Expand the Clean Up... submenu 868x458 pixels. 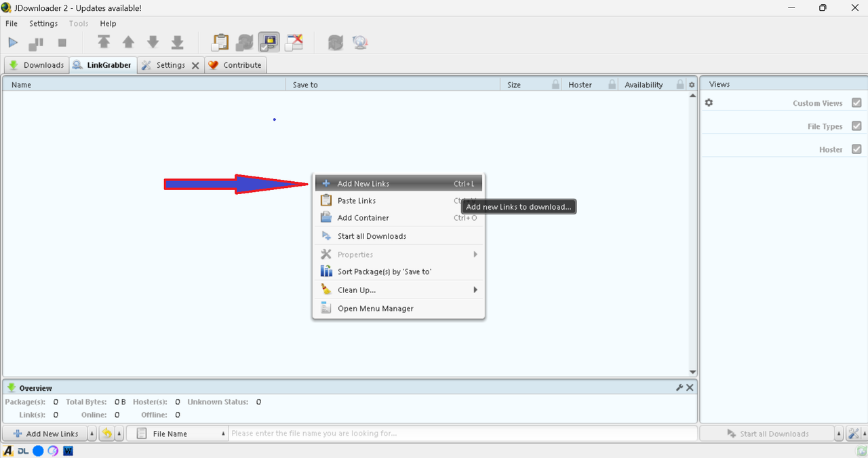(x=399, y=290)
